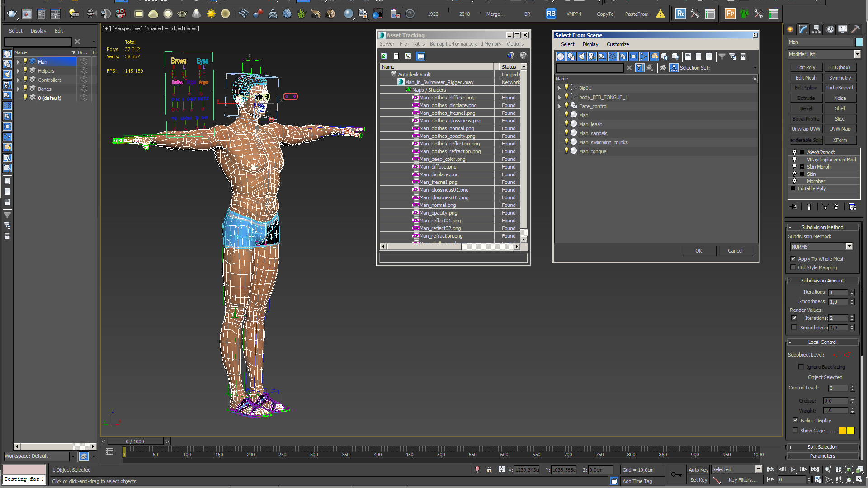The width and height of the screenshot is (868, 488).
Task: Click Cancel in Select From Scene dialog
Action: coord(735,251)
